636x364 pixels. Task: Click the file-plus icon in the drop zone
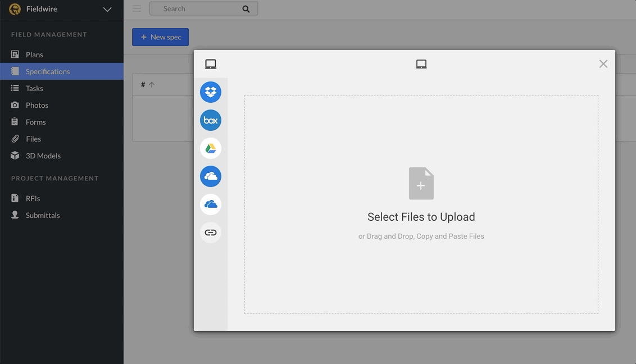point(421,184)
